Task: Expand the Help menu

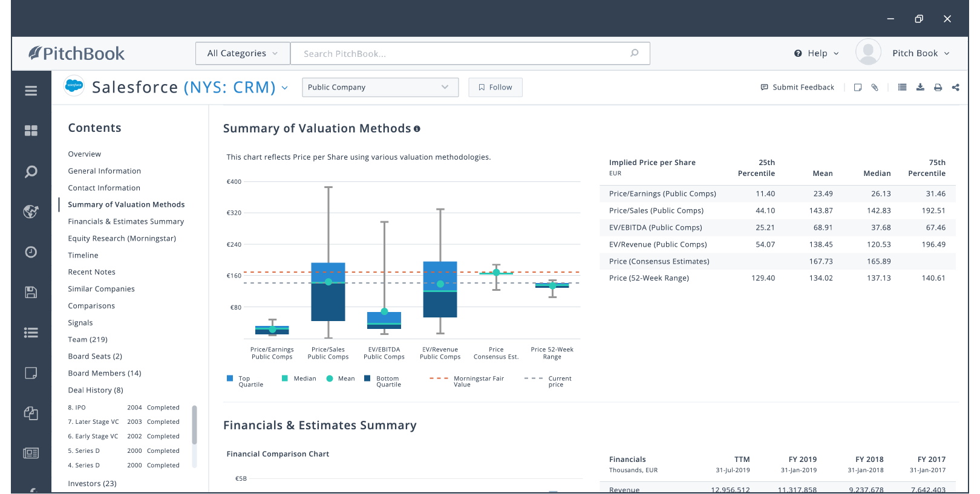Action: [x=817, y=53]
